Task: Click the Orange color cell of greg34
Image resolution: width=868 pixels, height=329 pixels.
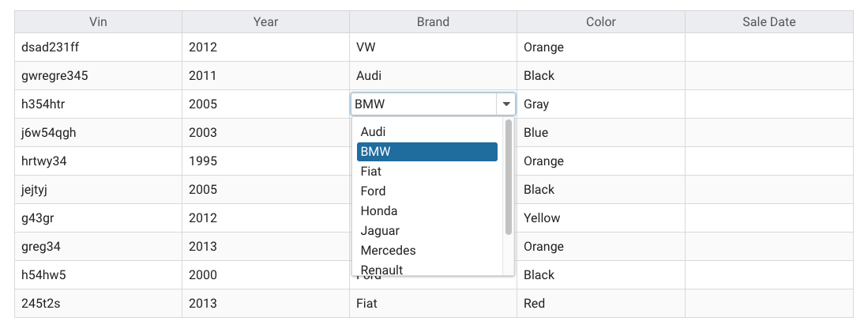Action: (601, 247)
